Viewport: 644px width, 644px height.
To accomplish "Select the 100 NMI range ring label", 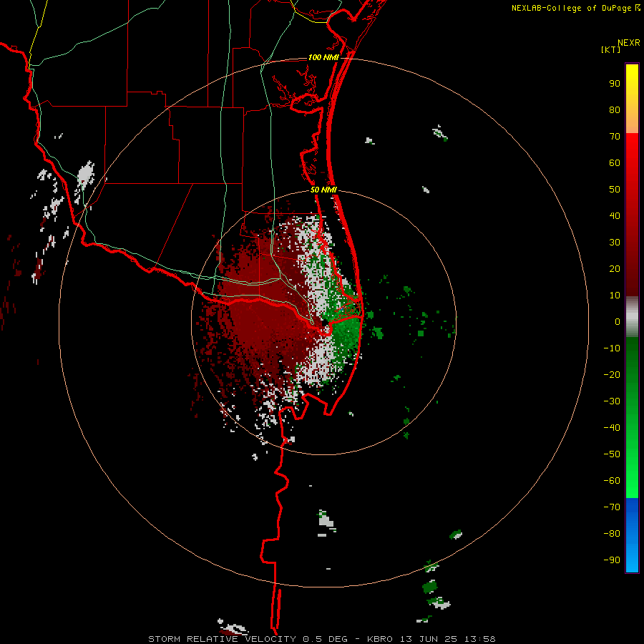I will click(x=323, y=57).
